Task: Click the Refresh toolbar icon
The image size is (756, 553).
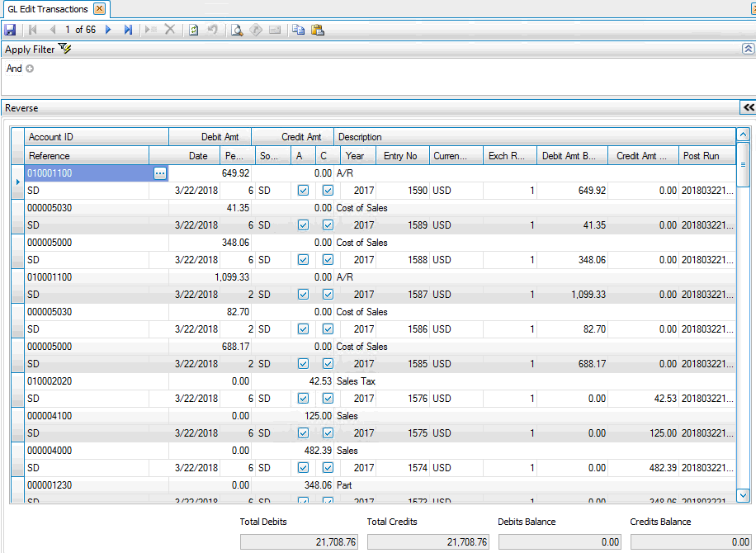Action: [x=193, y=30]
